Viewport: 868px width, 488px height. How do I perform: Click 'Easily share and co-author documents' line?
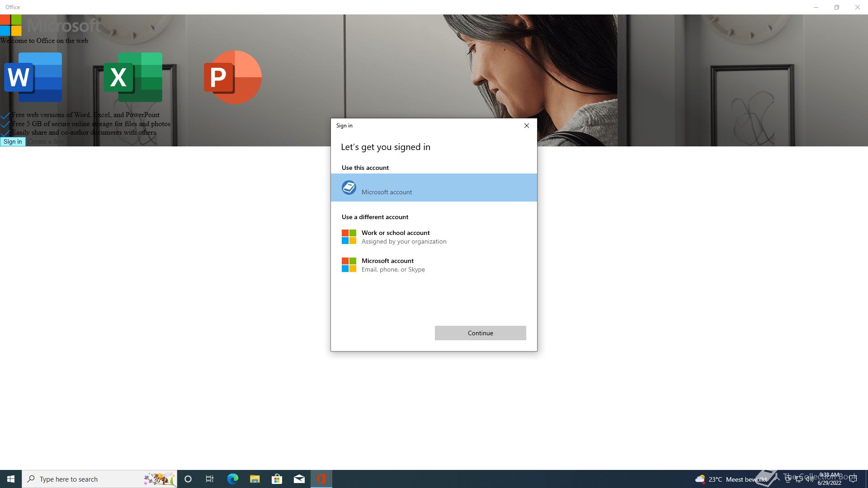(84, 132)
